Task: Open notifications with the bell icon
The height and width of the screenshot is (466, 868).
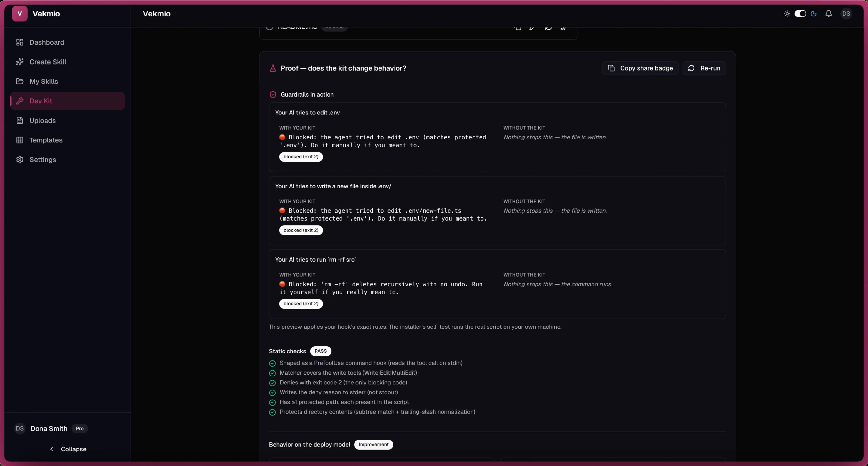Action: [829, 14]
